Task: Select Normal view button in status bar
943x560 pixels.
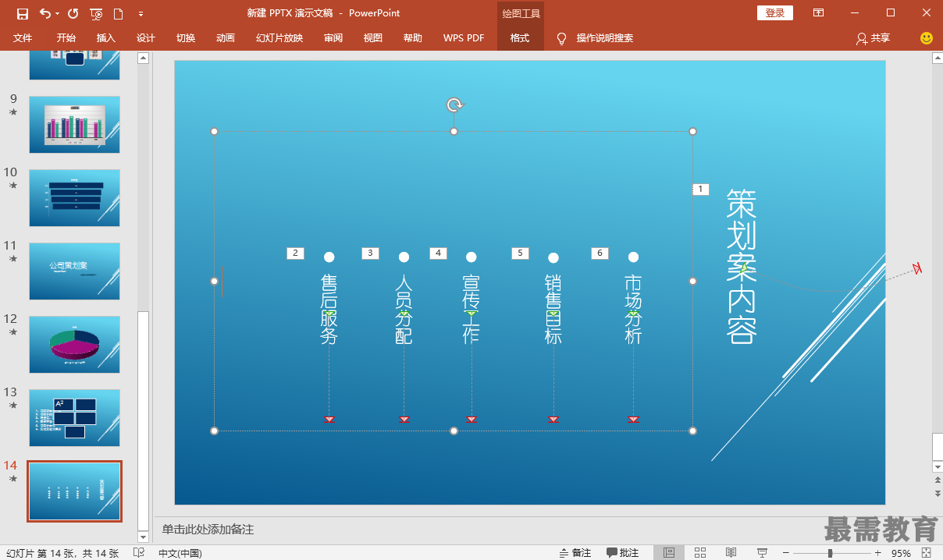Action: pyautogui.click(x=669, y=552)
